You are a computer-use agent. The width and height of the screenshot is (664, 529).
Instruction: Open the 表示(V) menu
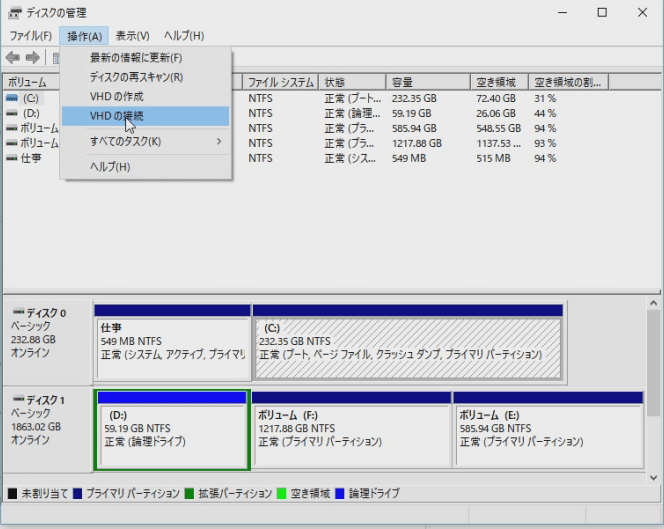point(133,36)
